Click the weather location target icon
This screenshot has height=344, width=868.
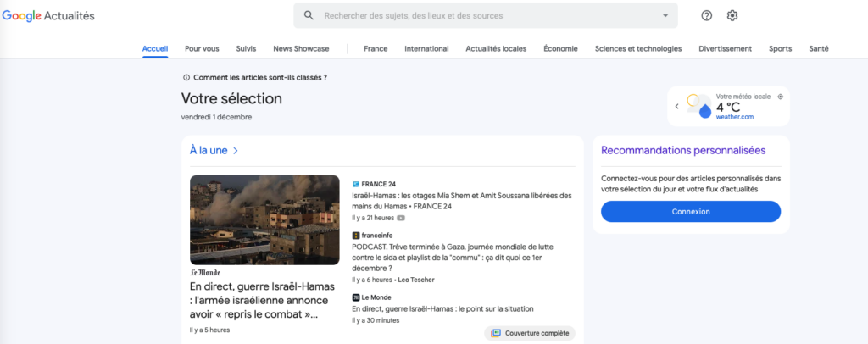tap(780, 97)
